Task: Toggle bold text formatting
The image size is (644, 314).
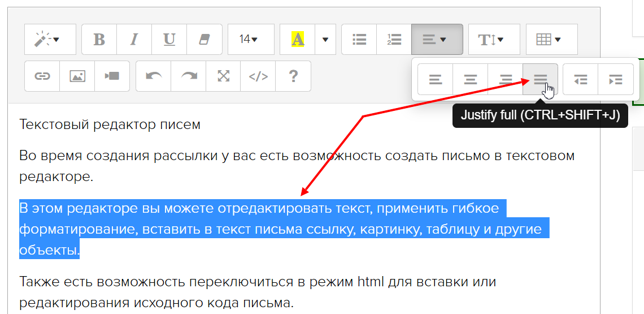Action: [x=99, y=39]
